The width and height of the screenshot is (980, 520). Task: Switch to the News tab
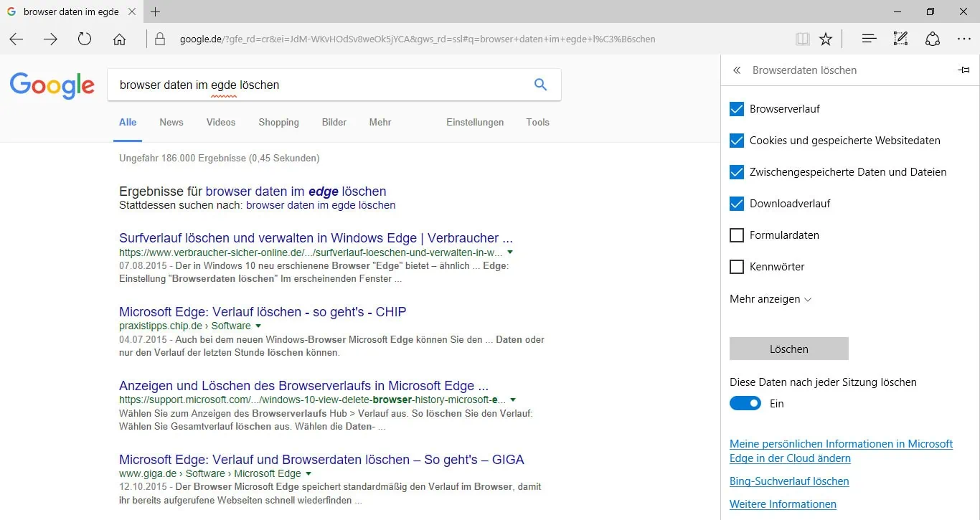click(x=171, y=122)
